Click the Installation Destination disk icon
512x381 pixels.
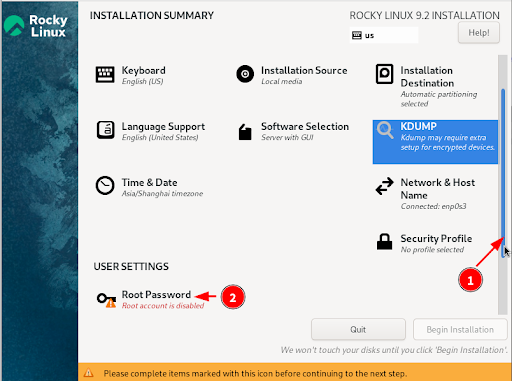pos(384,74)
